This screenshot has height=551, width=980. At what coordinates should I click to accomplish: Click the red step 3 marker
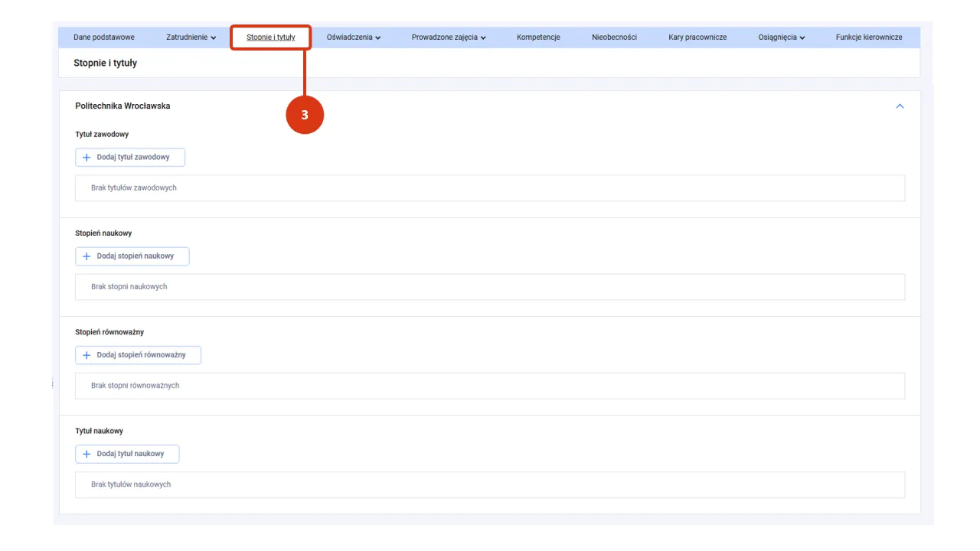coord(305,116)
